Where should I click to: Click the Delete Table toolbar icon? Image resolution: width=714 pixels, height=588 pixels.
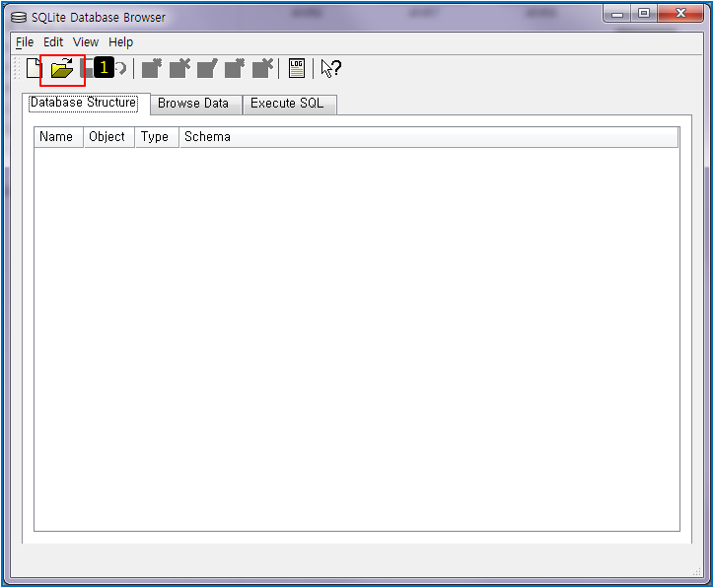(179, 68)
